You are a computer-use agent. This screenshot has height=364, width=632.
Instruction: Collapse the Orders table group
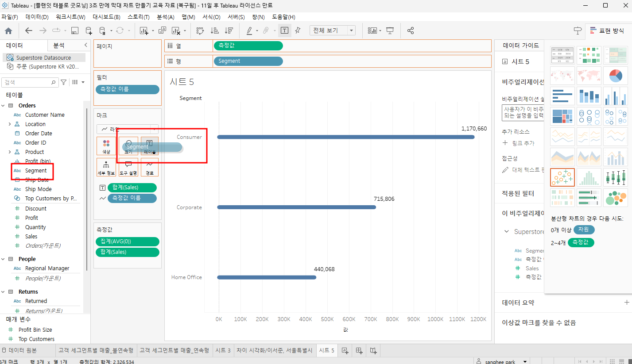(x=3, y=105)
